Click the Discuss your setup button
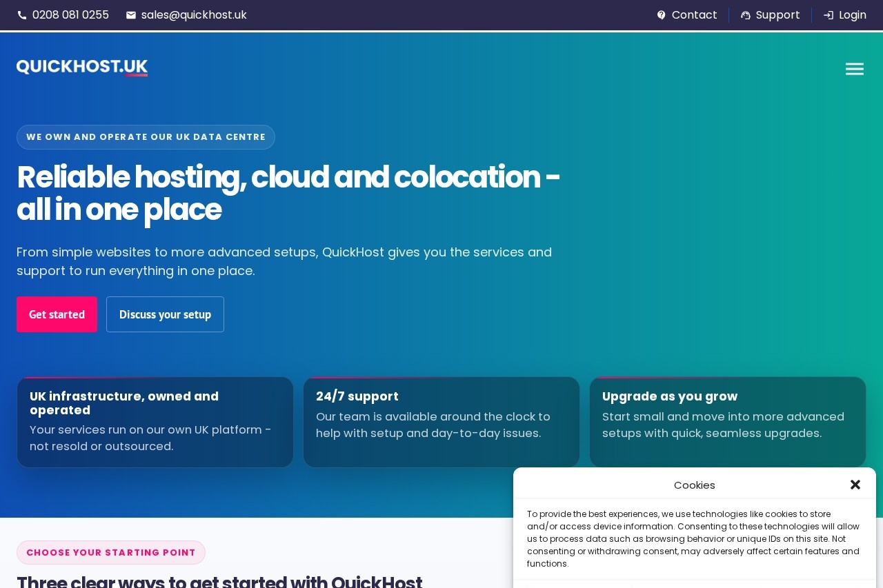This screenshot has width=883, height=588. [x=165, y=314]
